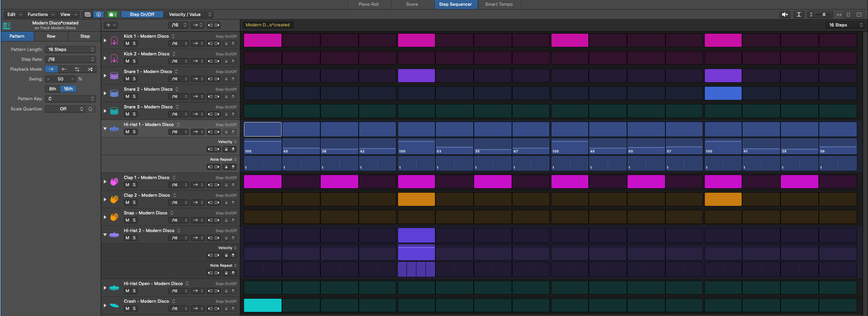
Task: Collapse the Hi-Hat 2 row
Action: (105, 235)
